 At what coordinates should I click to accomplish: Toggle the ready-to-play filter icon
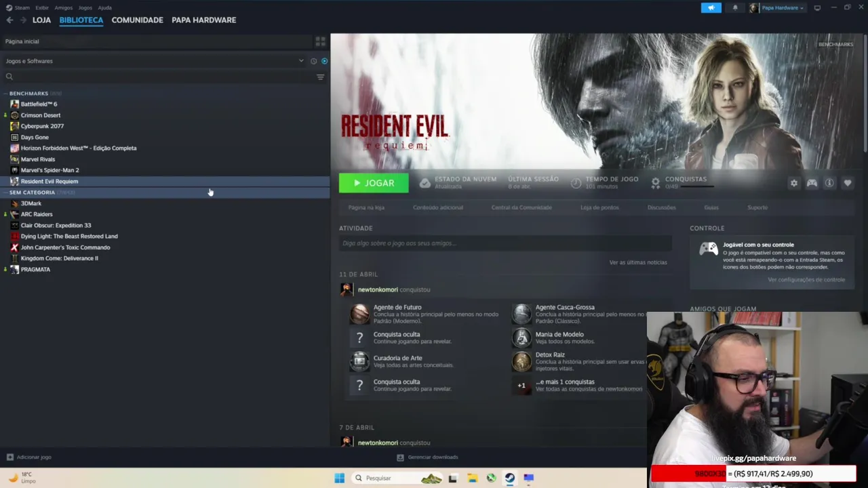click(324, 61)
